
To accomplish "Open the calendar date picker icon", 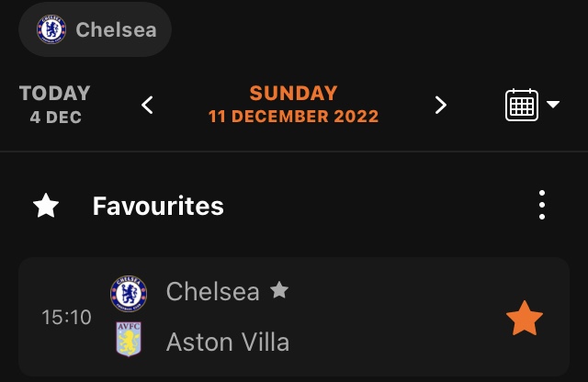I will (522, 105).
